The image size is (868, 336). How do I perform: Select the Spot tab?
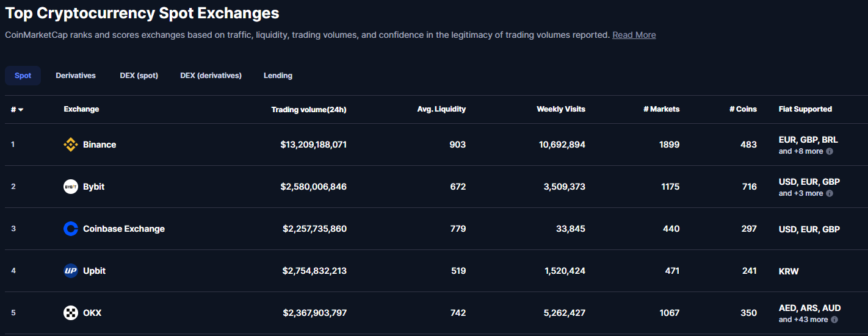[x=23, y=76]
